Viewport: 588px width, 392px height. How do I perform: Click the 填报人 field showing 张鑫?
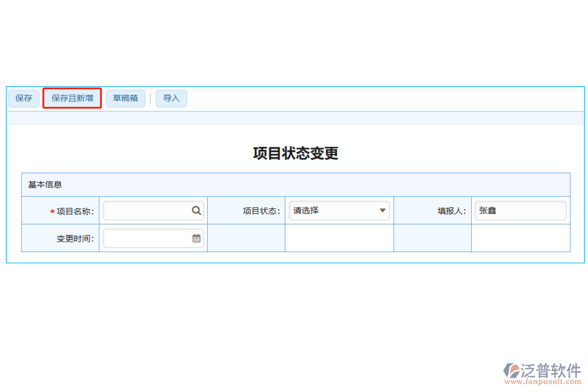click(520, 210)
